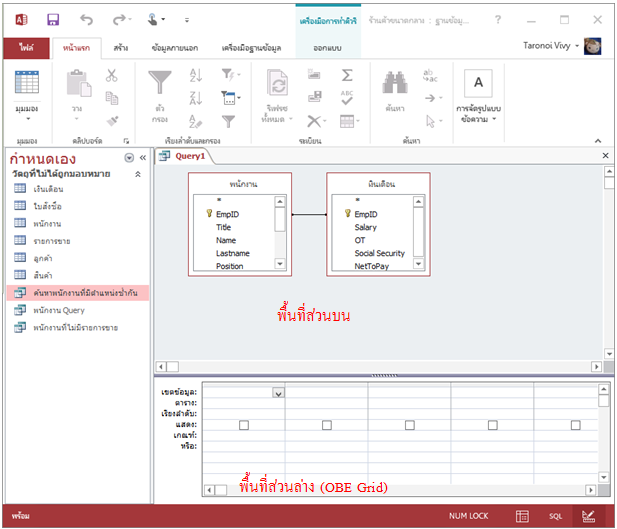
Task: Open the View (มุมมอง) datasheet icon
Action: tap(27, 82)
